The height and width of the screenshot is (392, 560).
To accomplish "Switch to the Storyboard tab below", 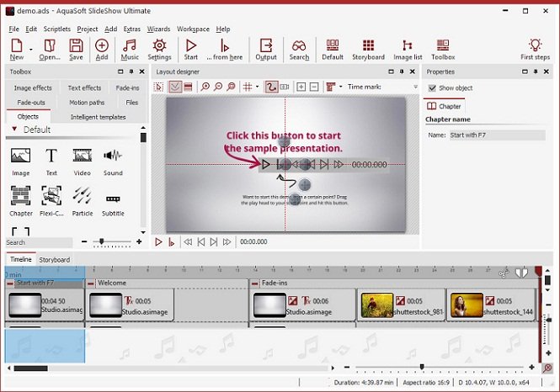I will (54, 260).
